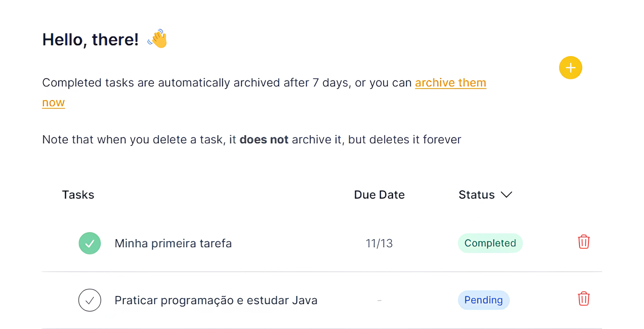Click the blue Pending status badge
The height and width of the screenshot is (329, 644).
(483, 300)
